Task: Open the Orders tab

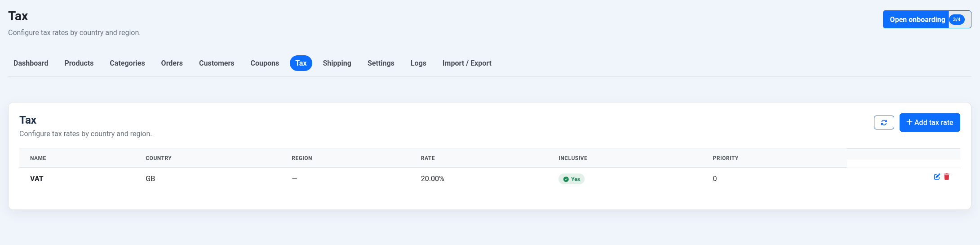Action: [172, 63]
